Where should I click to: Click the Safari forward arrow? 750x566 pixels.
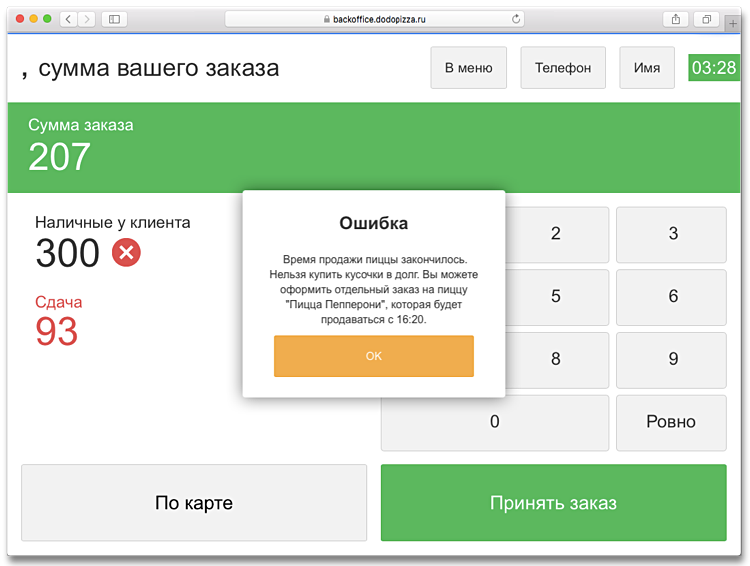click(x=87, y=19)
